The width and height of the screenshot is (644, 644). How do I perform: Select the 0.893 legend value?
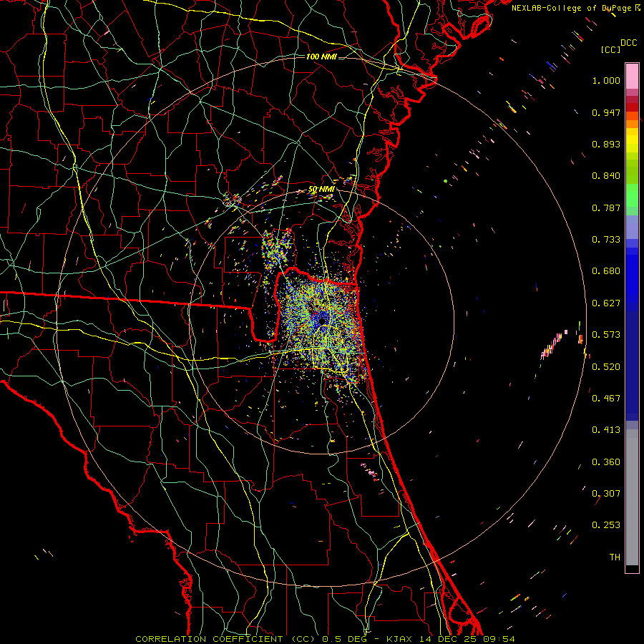[x=606, y=144]
